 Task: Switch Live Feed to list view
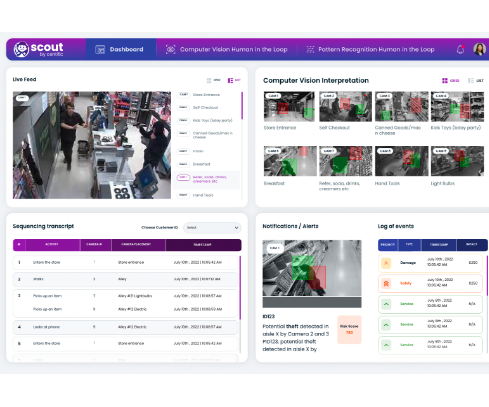[234, 80]
